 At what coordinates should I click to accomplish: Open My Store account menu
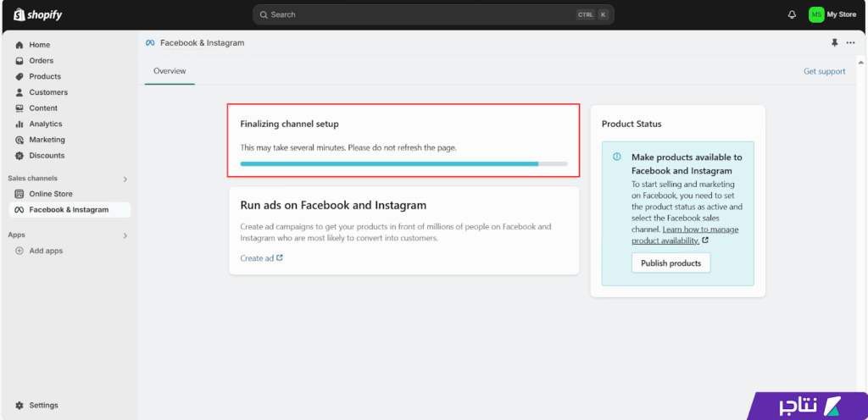pyautogui.click(x=841, y=14)
